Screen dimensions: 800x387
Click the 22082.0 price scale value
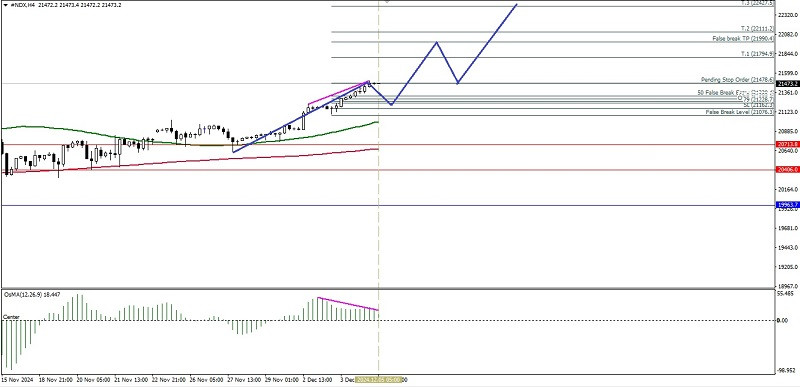point(789,35)
